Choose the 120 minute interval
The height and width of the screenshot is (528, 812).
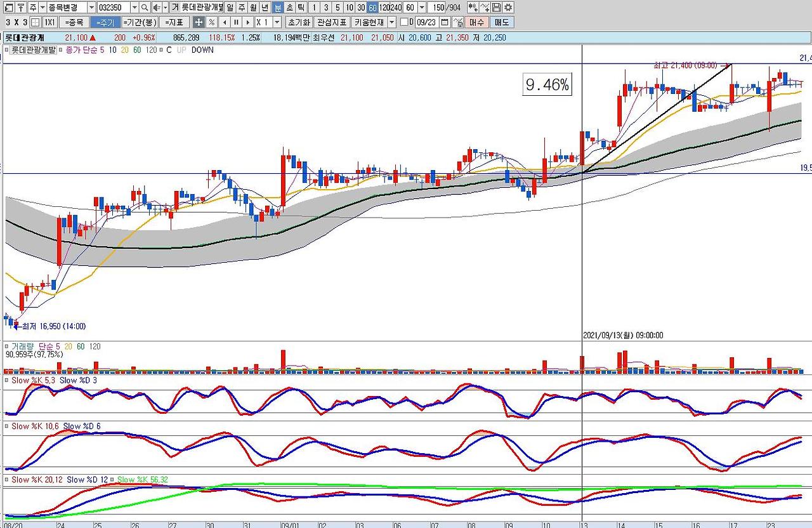384,8
